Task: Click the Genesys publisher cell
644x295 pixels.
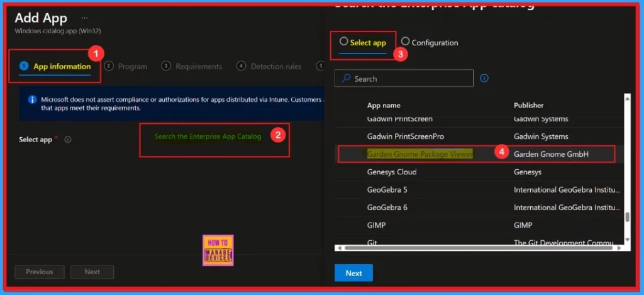Action: click(x=528, y=172)
